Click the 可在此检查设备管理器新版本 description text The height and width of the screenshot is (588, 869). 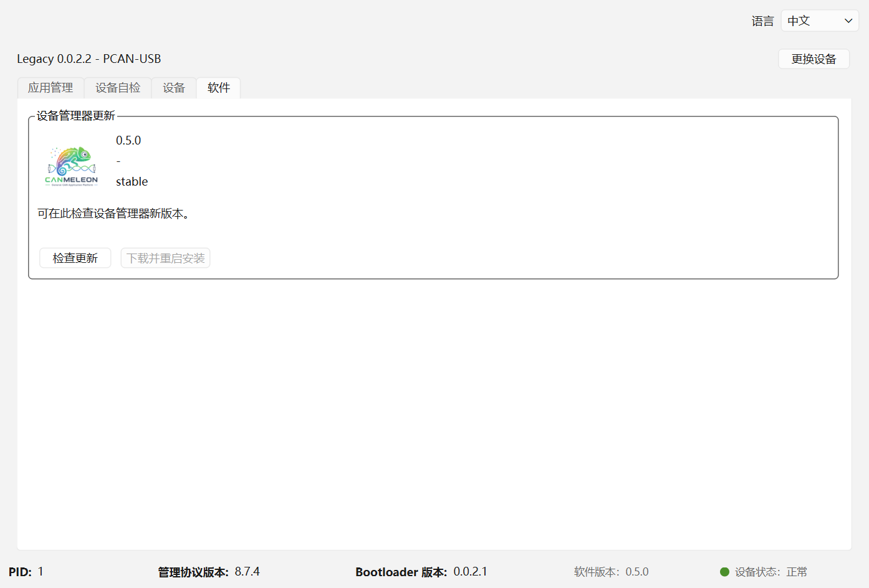(113, 214)
